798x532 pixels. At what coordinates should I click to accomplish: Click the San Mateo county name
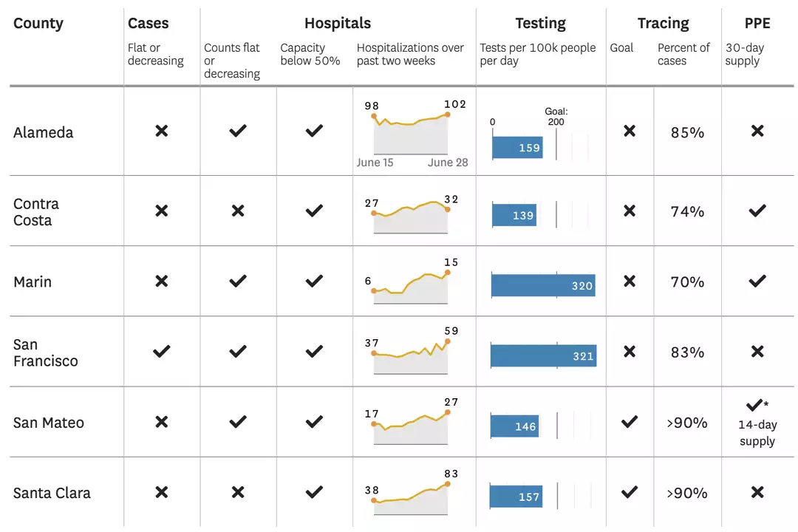point(49,423)
